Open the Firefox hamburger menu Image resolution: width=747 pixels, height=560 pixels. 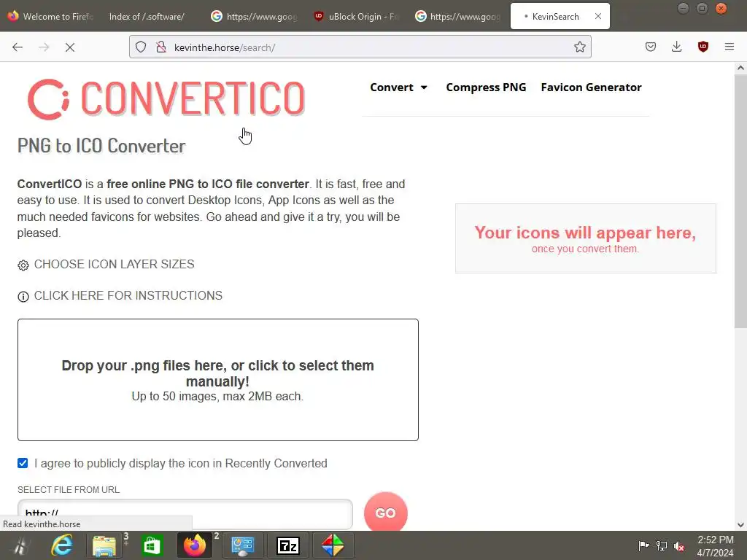click(x=729, y=47)
